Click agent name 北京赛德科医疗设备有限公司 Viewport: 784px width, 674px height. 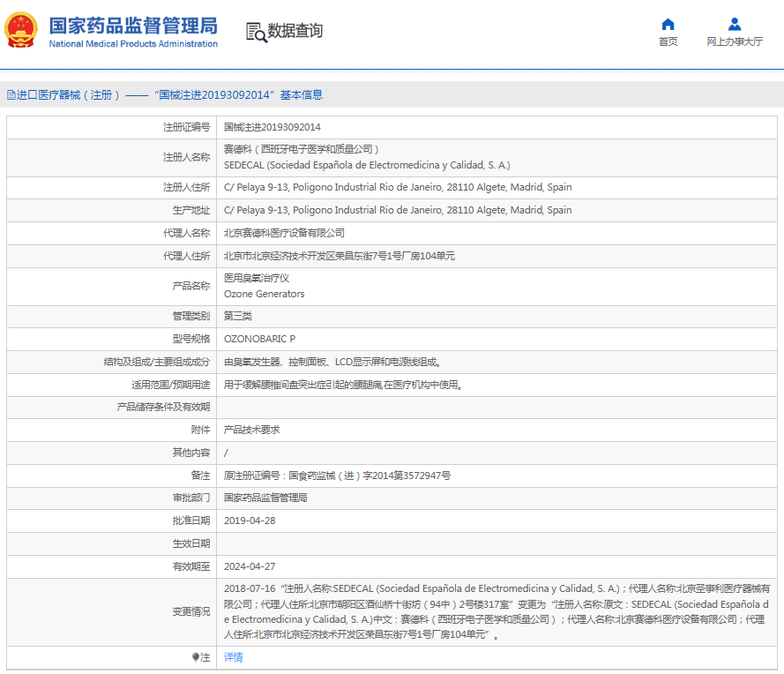pos(284,233)
